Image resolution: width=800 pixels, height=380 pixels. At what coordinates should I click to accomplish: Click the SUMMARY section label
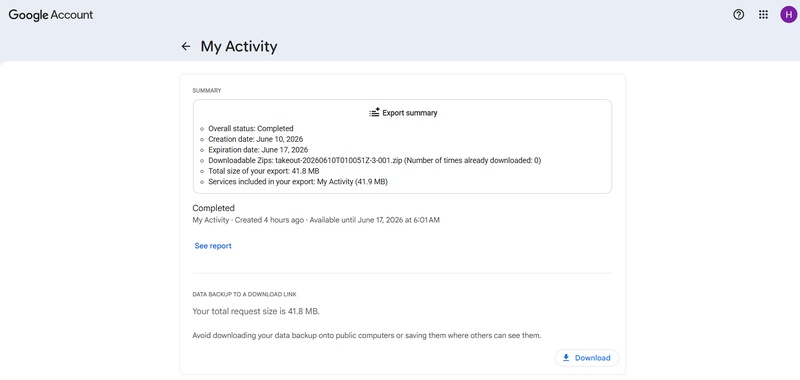207,91
